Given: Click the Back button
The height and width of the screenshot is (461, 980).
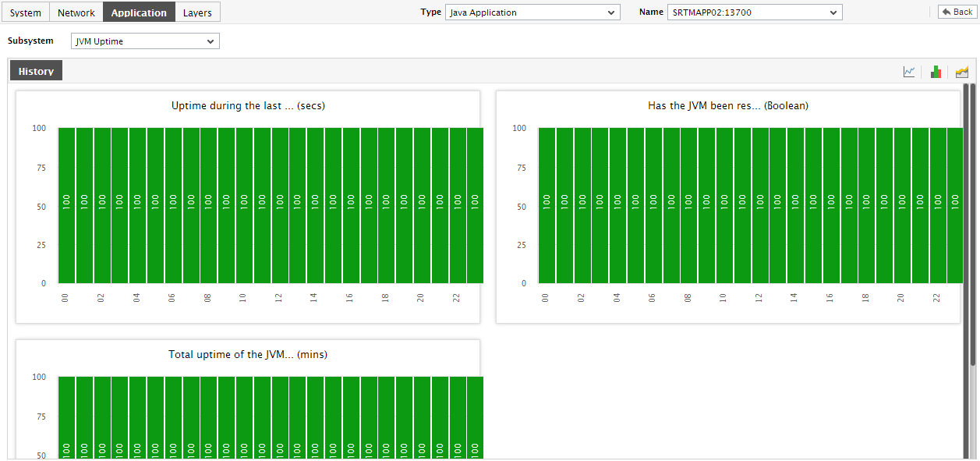Looking at the screenshot, I should (956, 12).
